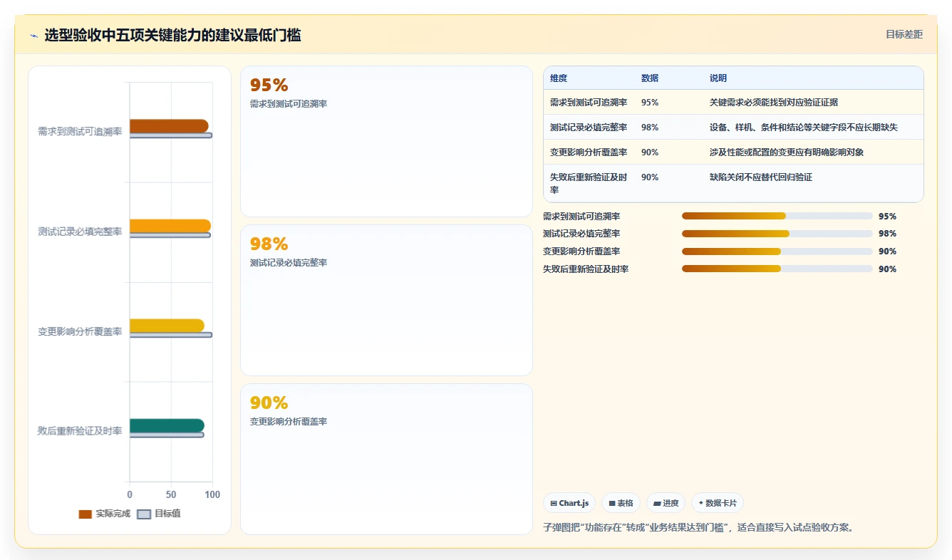The width and height of the screenshot is (952, 560).
Task: Click 95% in the table's 数据 column
Action: click(x=650, y=103)
